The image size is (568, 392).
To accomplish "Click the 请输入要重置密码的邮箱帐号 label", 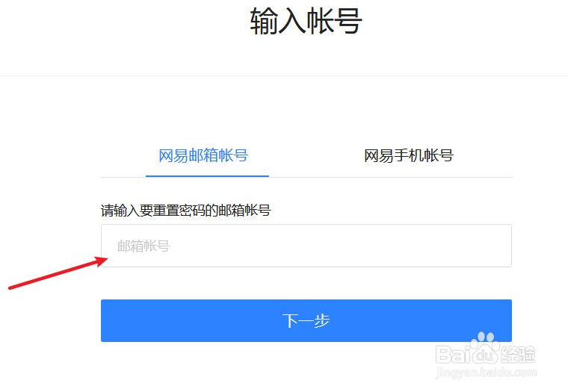I will click(185, 210).
